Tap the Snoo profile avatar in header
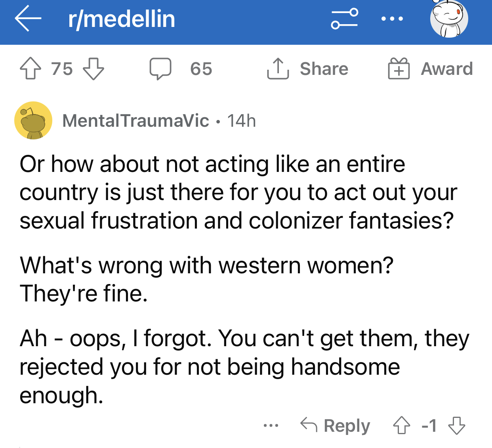Viewport: 492px width, 448px height. [449, 18]
